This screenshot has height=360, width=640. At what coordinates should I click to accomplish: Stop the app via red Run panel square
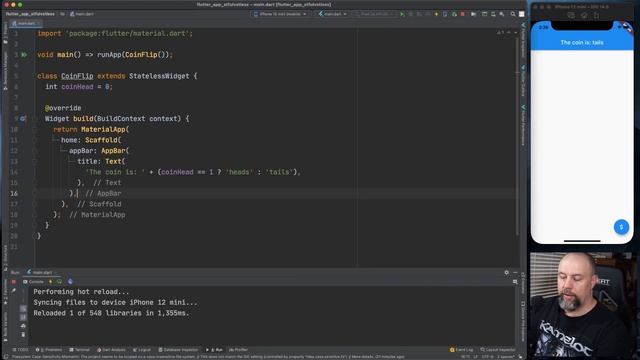13,282
